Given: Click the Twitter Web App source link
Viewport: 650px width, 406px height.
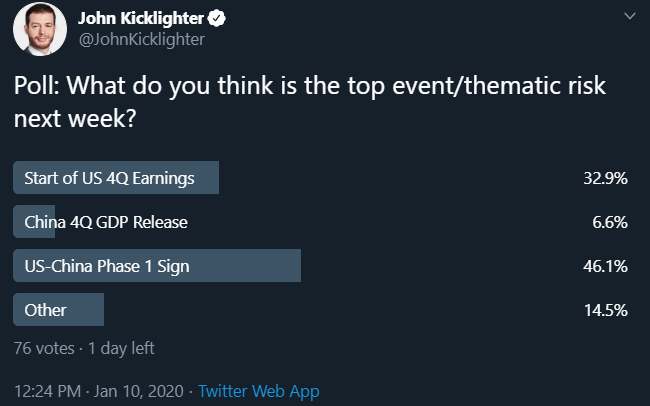Looking at the screenshot, I should click(259, 391).
